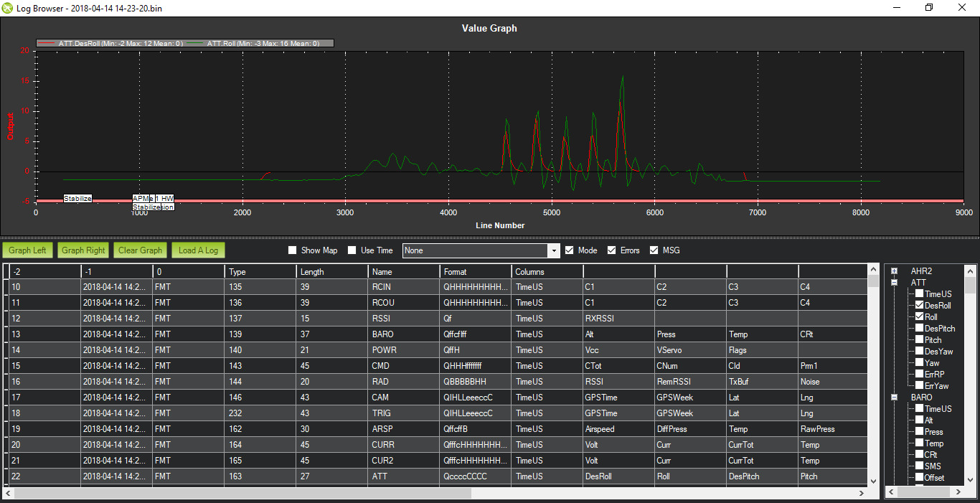
Task: Expand the AHR2 tree node
Action: (x=894, y=271)
